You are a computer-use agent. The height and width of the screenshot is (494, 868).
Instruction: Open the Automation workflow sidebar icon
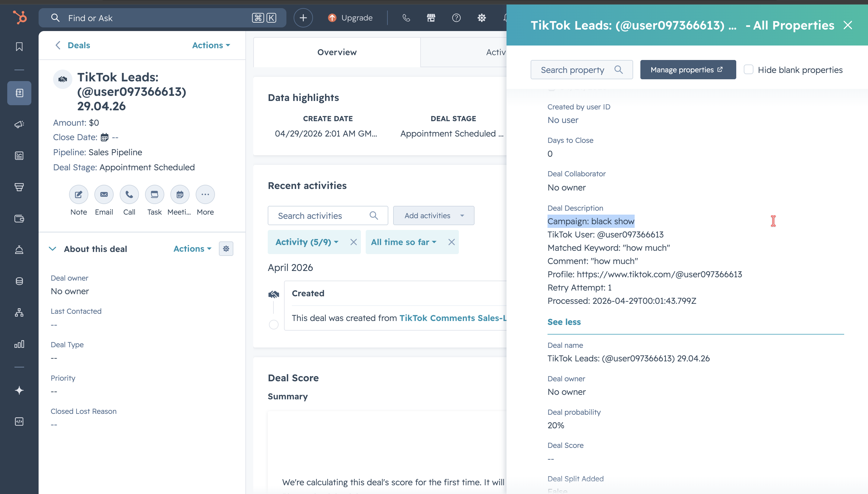coord(19,313)
